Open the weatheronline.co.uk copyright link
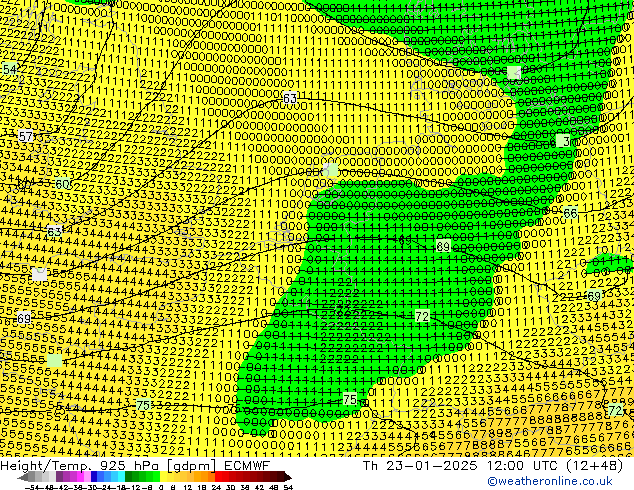The width and height of the screenshot is (634, 490). 550,481
